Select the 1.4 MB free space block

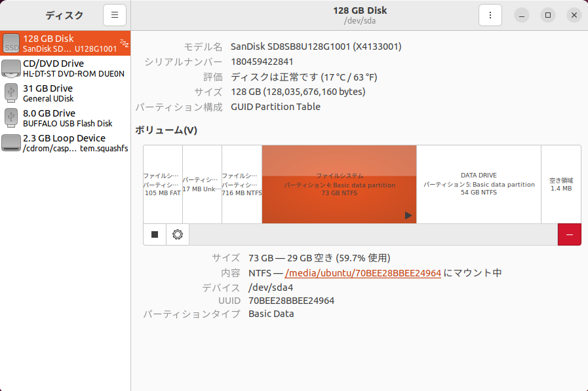pos(560,184)
